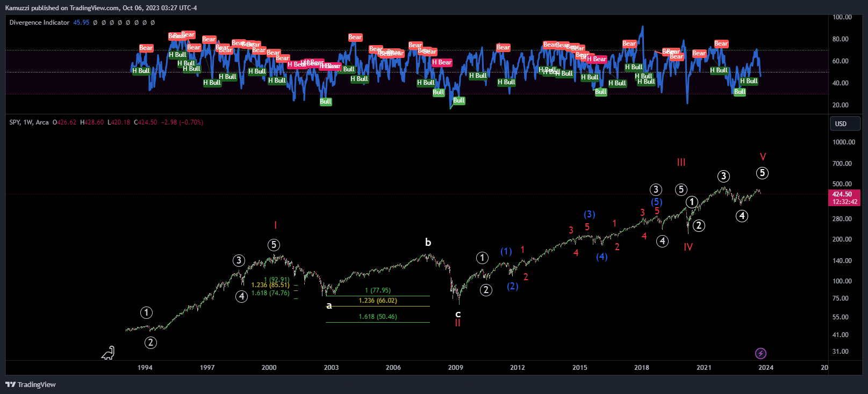Change the USD currency selector

click(845, 123)
